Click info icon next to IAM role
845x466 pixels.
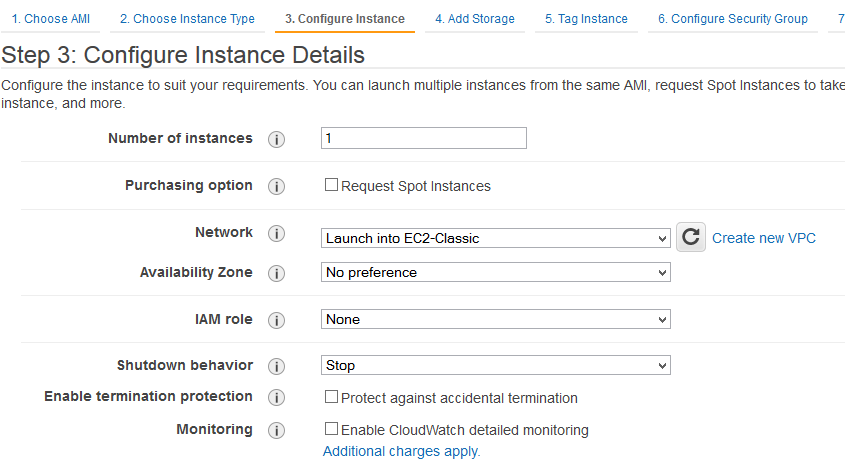pos(277,320)
